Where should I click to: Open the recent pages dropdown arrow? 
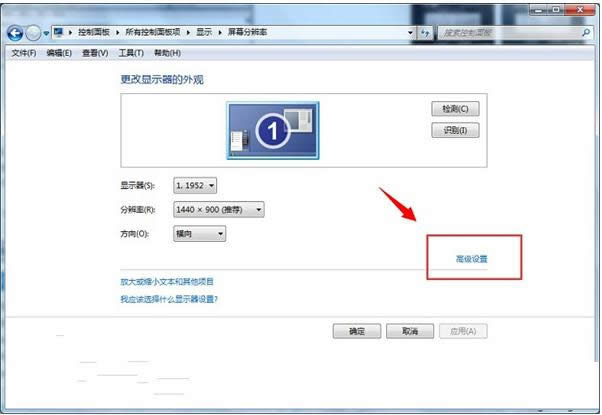(x=46, y=34)
